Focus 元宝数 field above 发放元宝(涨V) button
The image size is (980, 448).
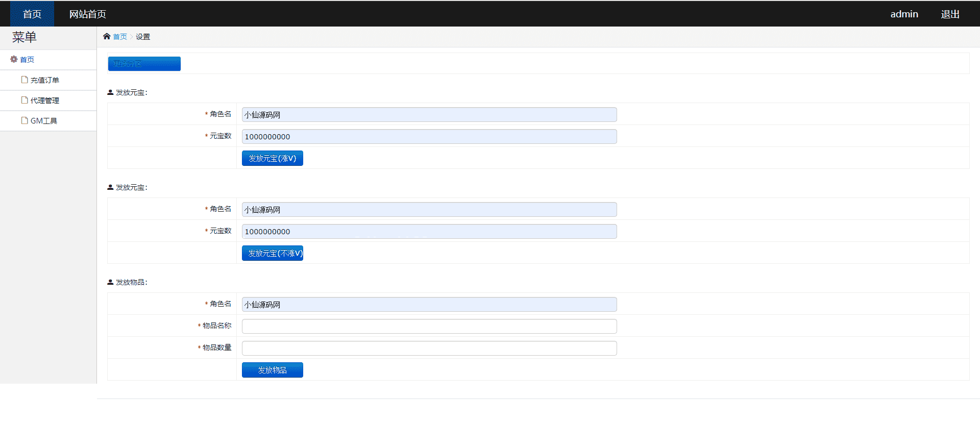429,136
